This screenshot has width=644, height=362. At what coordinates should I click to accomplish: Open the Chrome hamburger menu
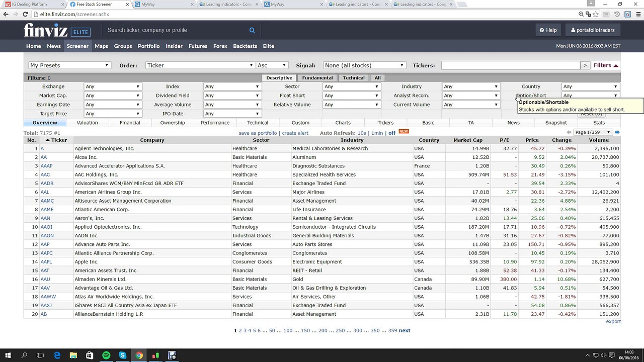pyautogui.click(x=637, y=15)
